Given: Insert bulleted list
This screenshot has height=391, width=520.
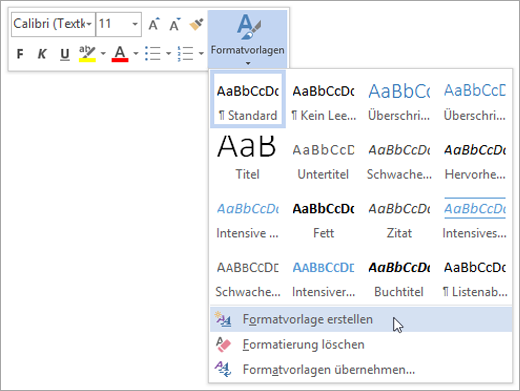Looking at the screenshot, I should click(x=153, y=54).
